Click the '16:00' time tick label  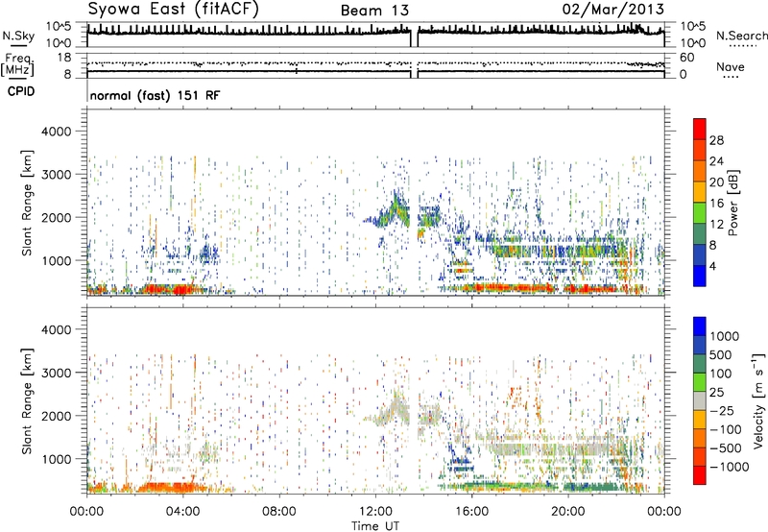coord(471,512)
